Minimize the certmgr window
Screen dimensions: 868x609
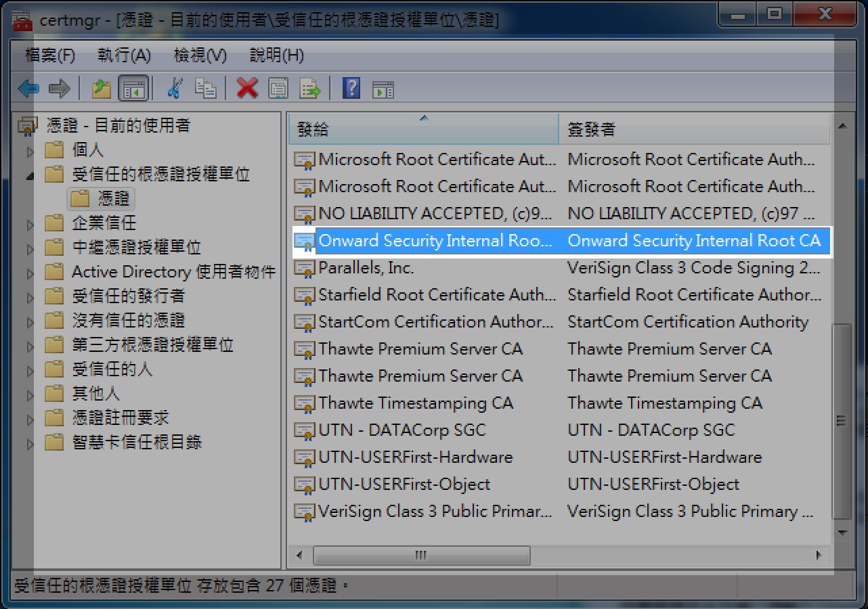click(739, 14)
